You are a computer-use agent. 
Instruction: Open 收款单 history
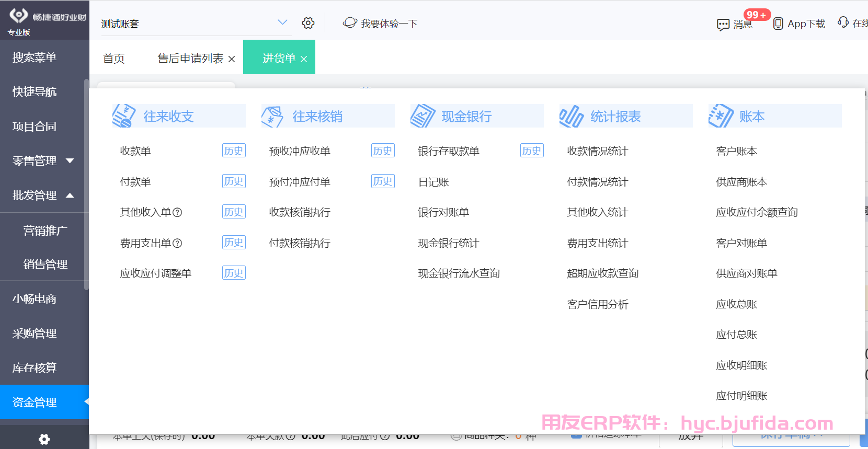point(234,151)
